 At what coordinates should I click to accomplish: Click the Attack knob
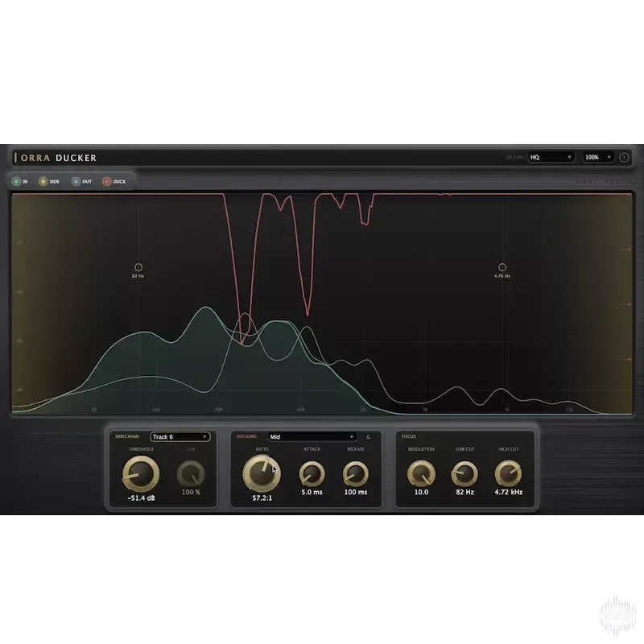tap(312, 473)
